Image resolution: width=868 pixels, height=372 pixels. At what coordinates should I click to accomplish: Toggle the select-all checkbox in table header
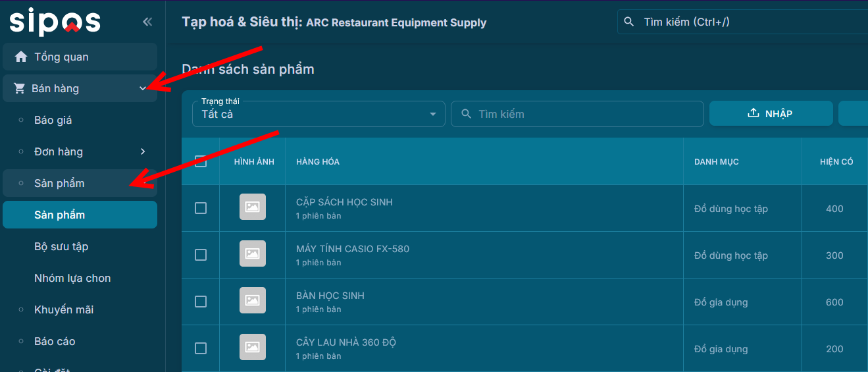point(201,161)
